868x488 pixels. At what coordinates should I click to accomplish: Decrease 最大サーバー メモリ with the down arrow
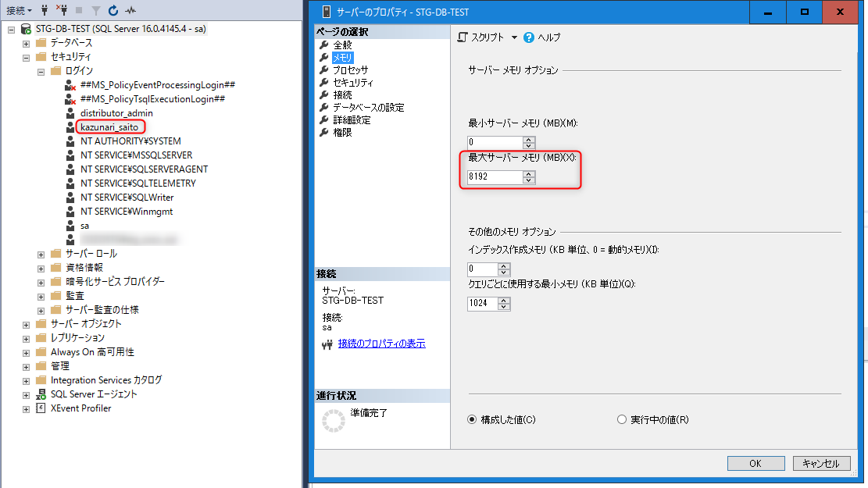529,180
